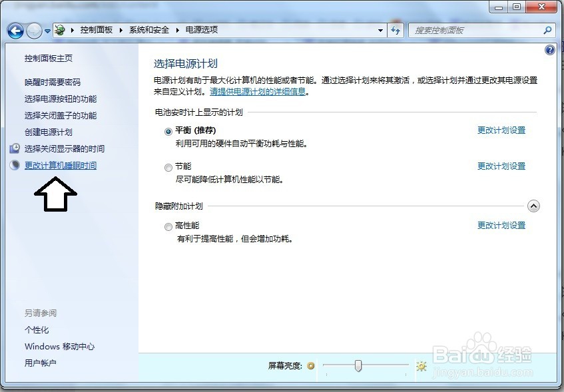Open the recent pages dropdown beside navigation arrows
The width and height of the screenshot is (564, 392).
pos(47,31)
